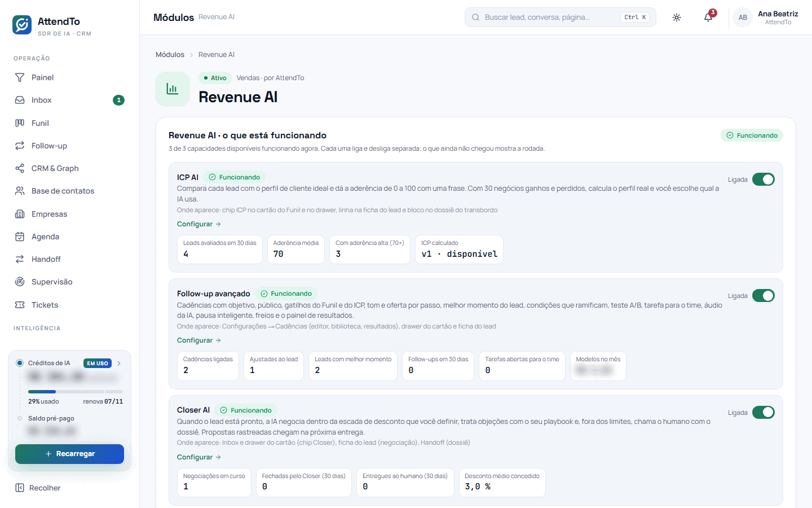Image resolution: width=812 pixels, height=508 pixels.
Task: Open CRM & Graph menu item
Action: tap(70, 168)
